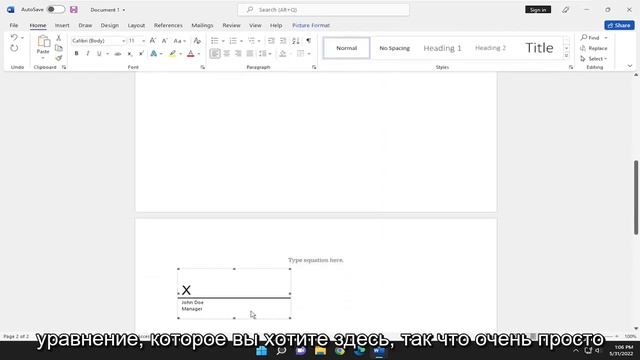This screenshot has width=640, height=360.
Task: Open the Select dropdown
Action: click(594, 59)
